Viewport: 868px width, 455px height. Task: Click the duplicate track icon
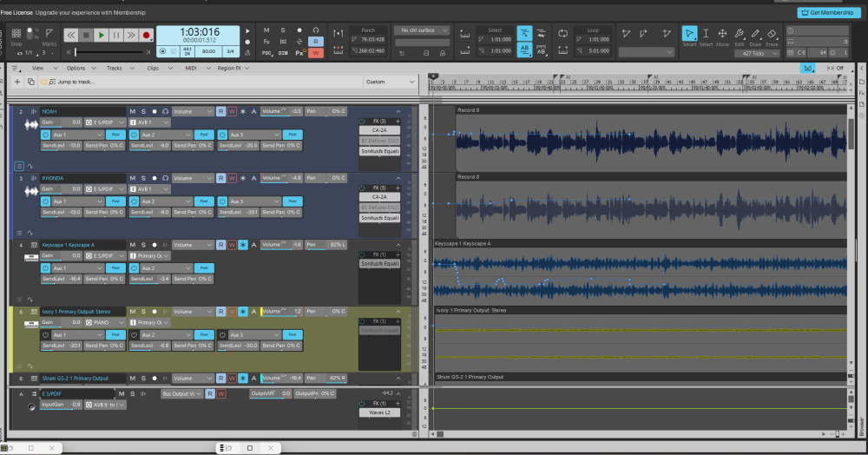point(31,82)
